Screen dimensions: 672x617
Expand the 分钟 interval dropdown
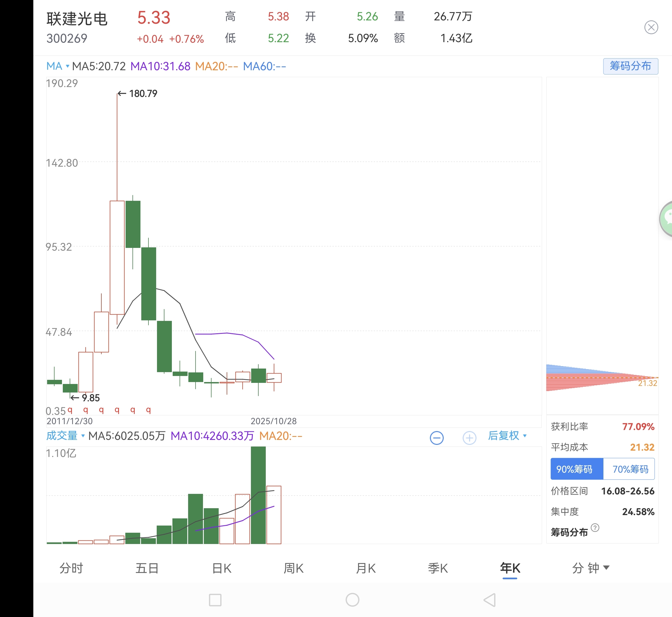590,568
